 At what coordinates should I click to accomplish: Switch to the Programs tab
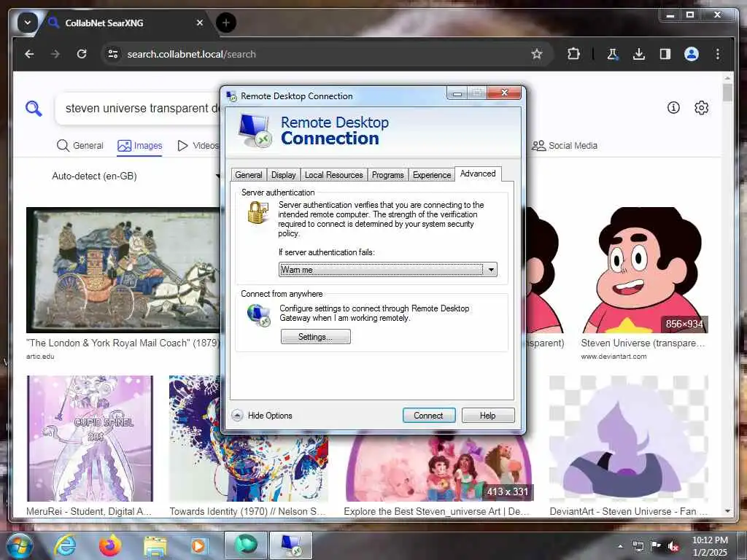click(388, 175)
